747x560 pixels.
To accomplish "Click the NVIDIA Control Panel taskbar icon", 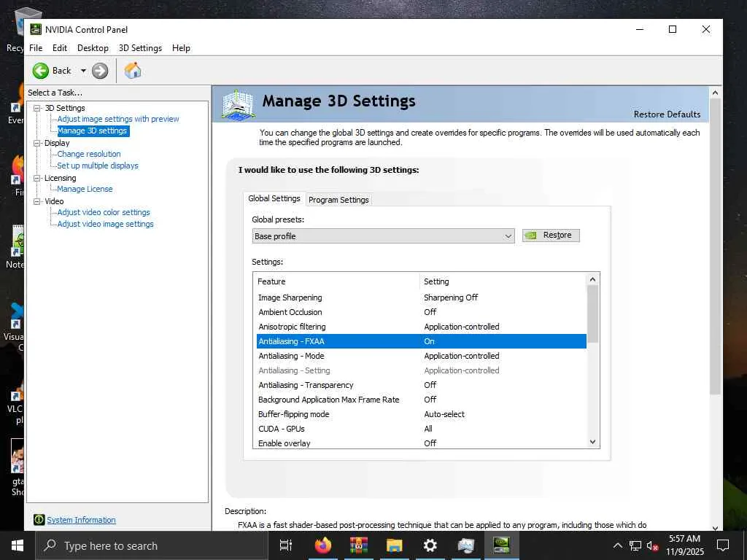I will point(502,545).
